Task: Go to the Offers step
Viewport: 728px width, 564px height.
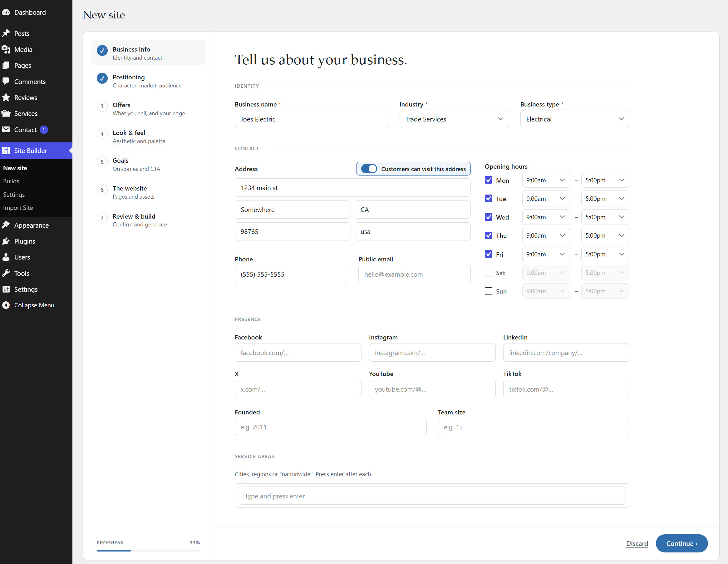Action: click(x=148, y=109)
